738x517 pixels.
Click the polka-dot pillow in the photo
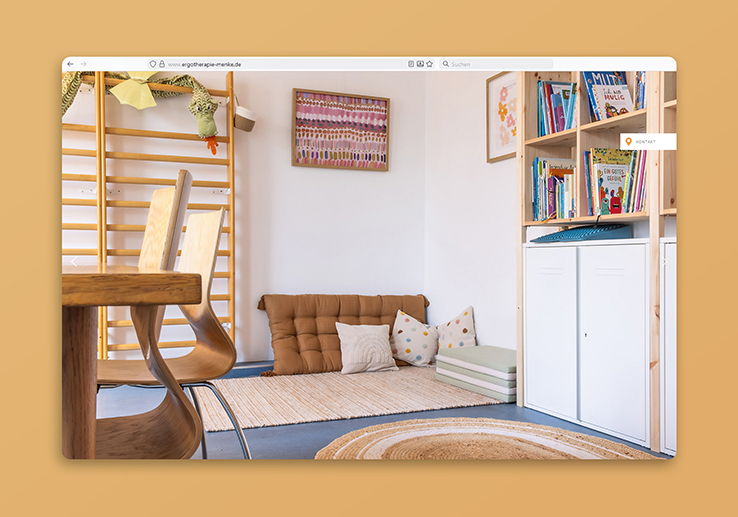pos(414,340)
